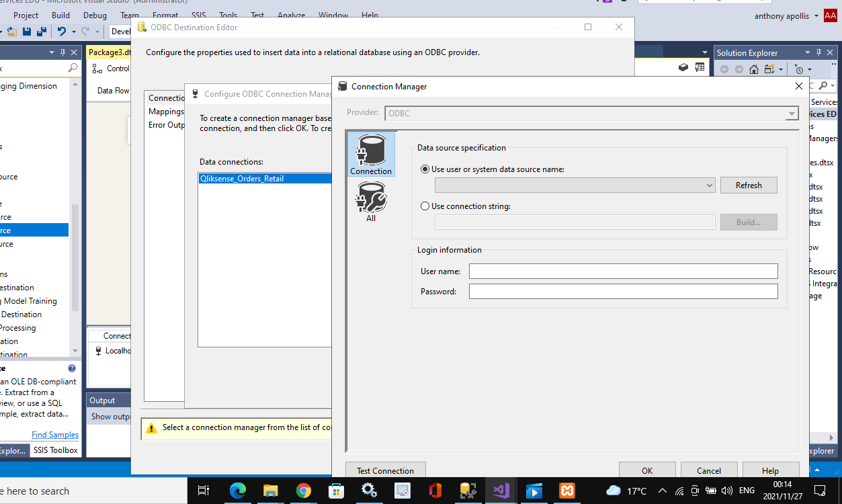
Task: Show hidden system tray icons
Action: tap(662, 491)
